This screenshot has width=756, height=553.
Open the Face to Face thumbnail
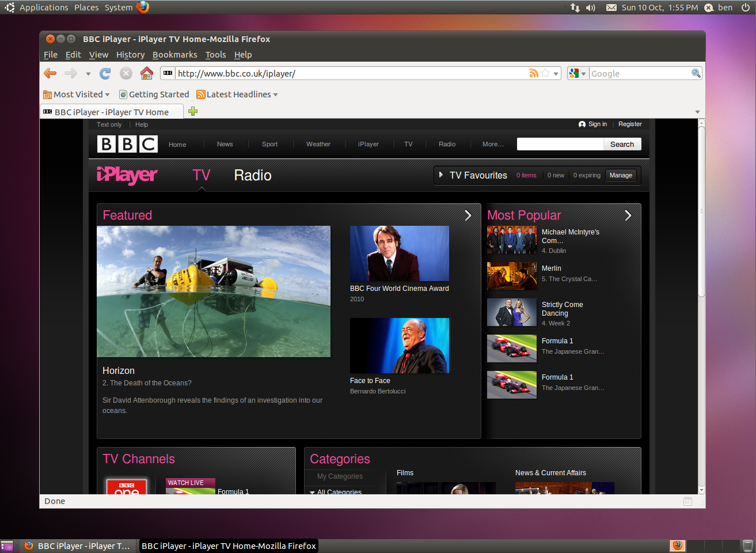tap(400, 346)
